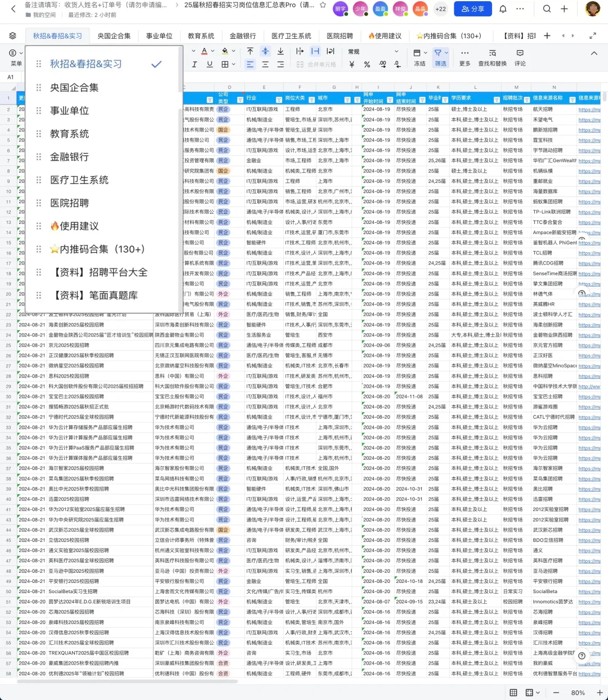This screenshot has height=700, width=608.
Task: Select checked 秋招&春招&实习 list entry
Action: tap(104, 64)
